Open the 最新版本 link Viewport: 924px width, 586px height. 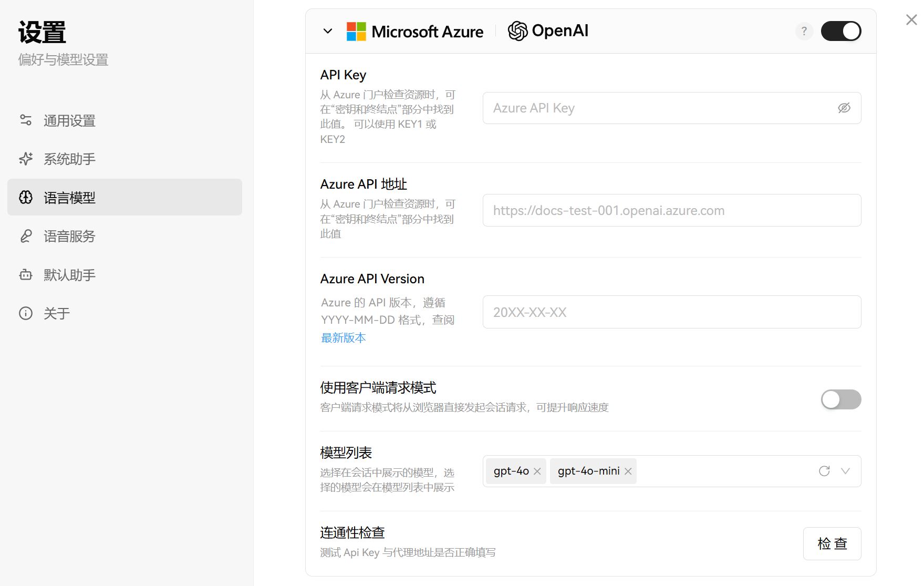pyautogui.click(x=344, y=338)
